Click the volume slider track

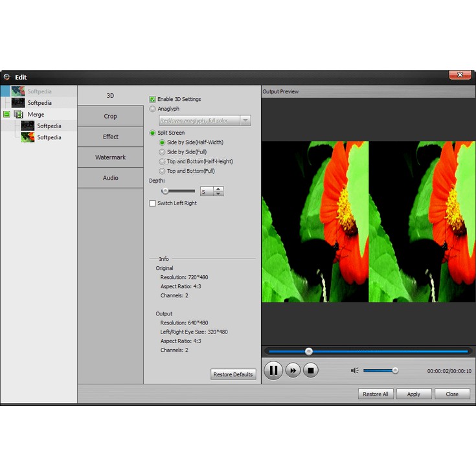tap(379, 370)
